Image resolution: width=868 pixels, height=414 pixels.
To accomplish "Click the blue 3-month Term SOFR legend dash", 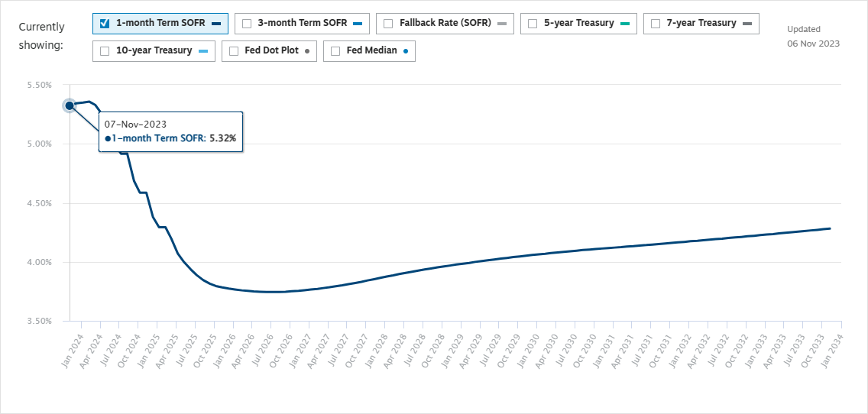I will point(358,24).
